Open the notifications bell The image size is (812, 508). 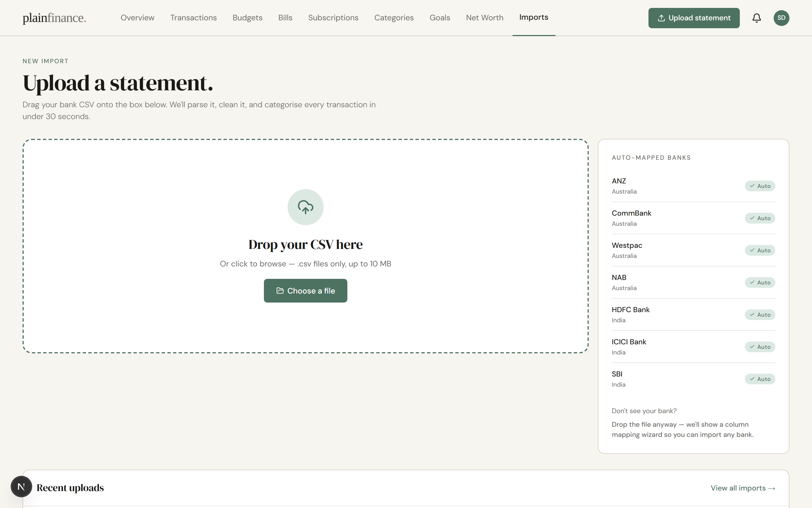coord(756,18)
